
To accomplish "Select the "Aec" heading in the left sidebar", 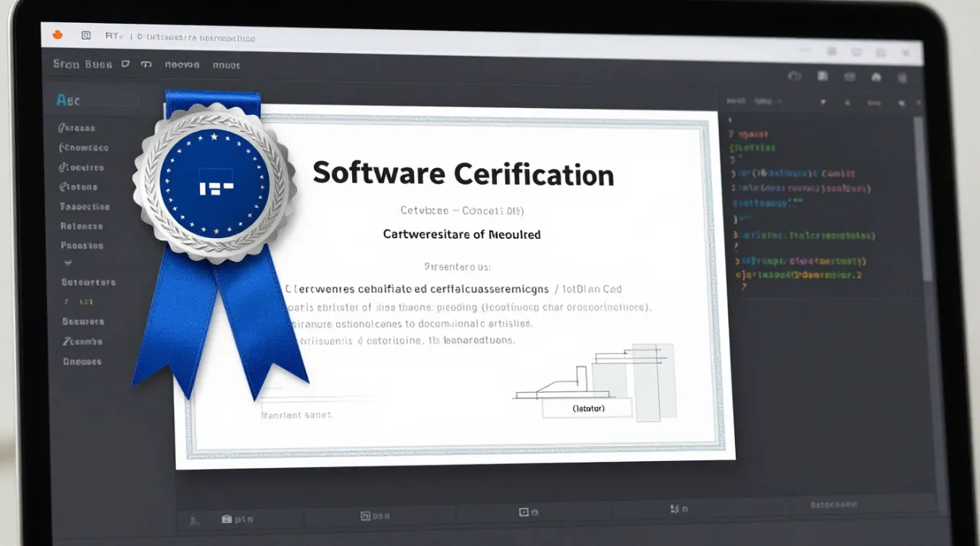I will coord(68,100).
